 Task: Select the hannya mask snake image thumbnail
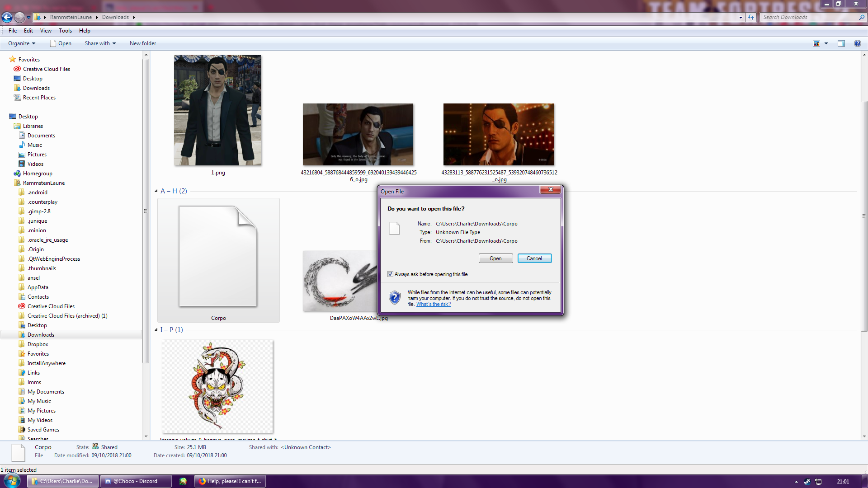pyautogui.click(x=217, y=386)
